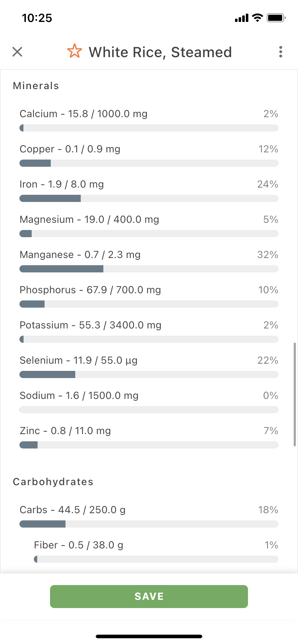This screenshot has width=298, height=644.
Task: Tap the Selenium 11.9 / 55.0 µg label
Action: click(78, 360)
